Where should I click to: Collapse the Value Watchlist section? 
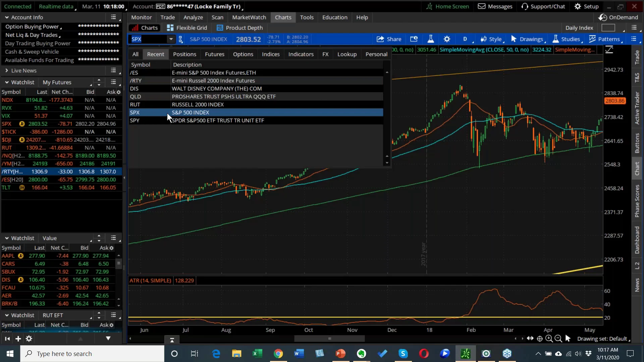[7, 238]
